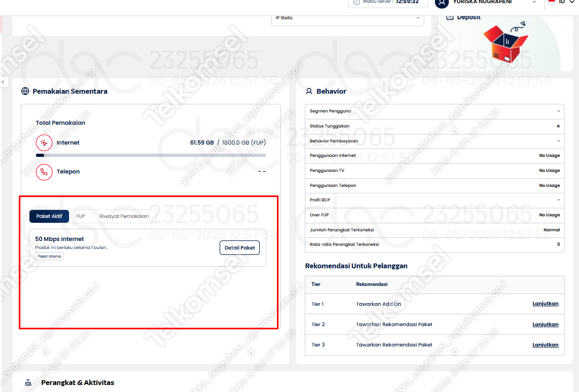
Task: Expand the collapsed left sidebar arrow
Action: point(3,82)
